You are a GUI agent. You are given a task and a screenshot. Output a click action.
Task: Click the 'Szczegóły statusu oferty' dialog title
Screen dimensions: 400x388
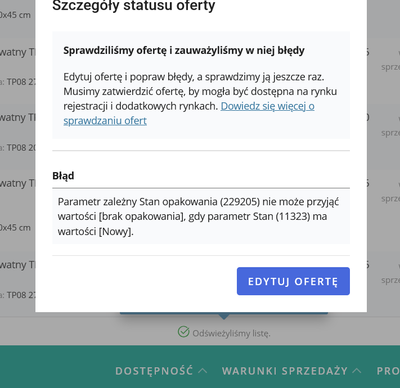tap(134, 5)
